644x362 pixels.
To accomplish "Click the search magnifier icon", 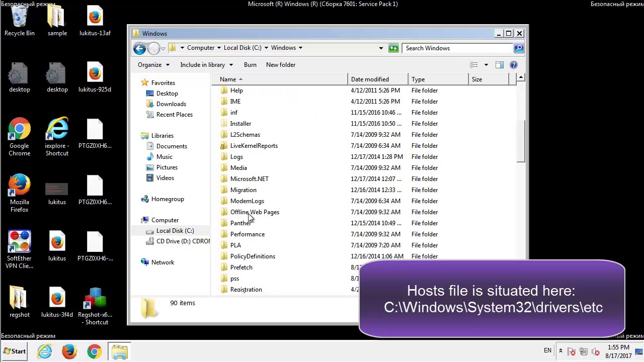I will coord(519,48).
